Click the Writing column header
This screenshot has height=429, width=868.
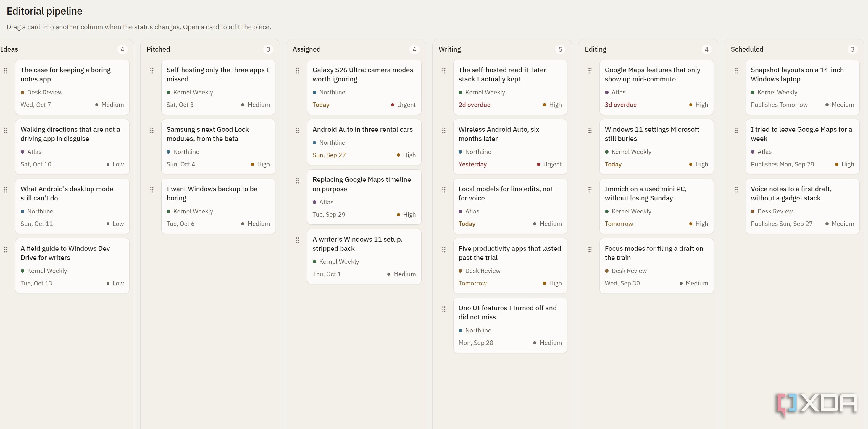(x=449, y=49)
